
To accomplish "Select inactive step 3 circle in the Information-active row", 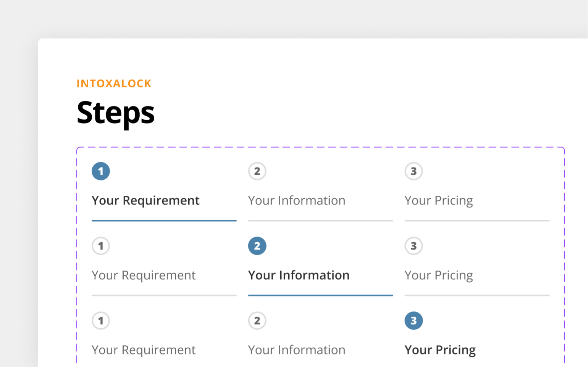I will point(414,246).
